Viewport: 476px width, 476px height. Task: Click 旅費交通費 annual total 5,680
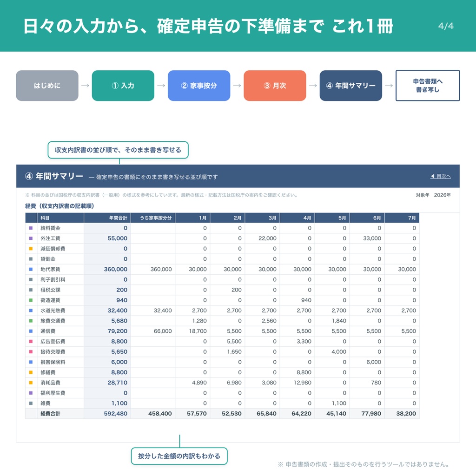[119, 321]
